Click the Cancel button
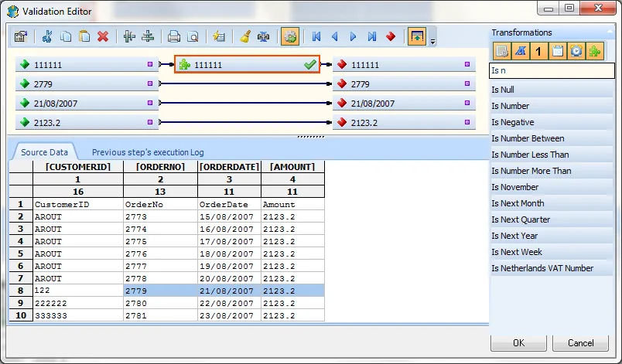Image resolution: width=622 pixels, height=364 pixels. [580, 343]
